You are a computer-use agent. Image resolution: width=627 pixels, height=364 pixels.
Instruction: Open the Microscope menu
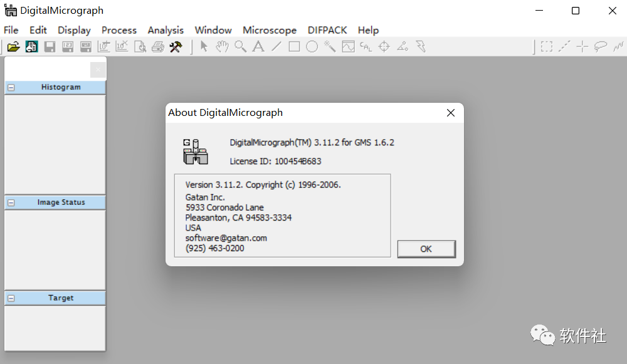pyautogui.click(x=270, y=30)
